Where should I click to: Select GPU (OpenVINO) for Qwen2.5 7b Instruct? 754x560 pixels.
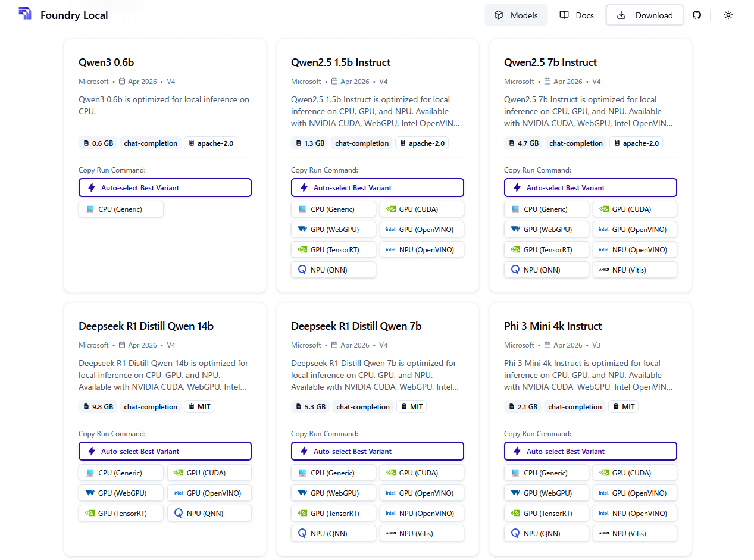click(x=634, y=229)
